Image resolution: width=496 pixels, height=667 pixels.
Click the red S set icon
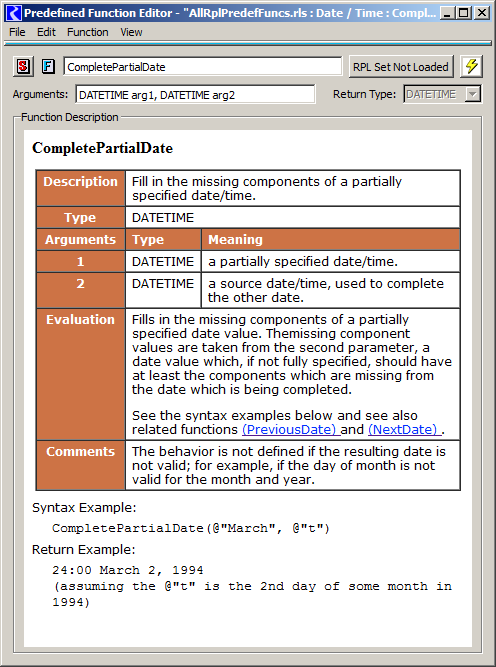click(23, 66)
